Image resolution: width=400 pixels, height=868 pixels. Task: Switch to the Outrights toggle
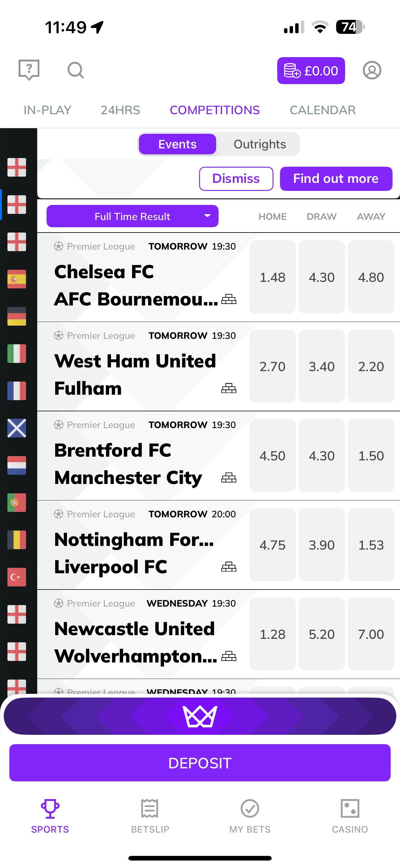260,144
